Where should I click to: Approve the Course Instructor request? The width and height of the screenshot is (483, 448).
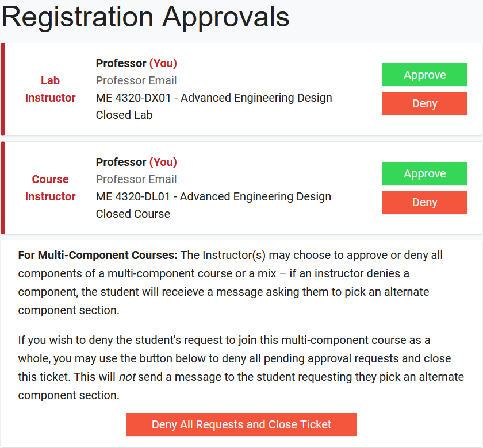coord(424,174)
